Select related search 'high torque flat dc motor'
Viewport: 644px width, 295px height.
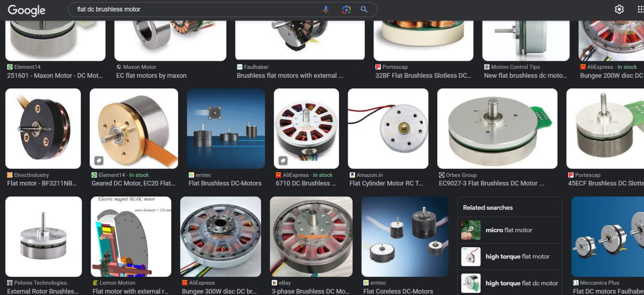(x=510, y=282)
